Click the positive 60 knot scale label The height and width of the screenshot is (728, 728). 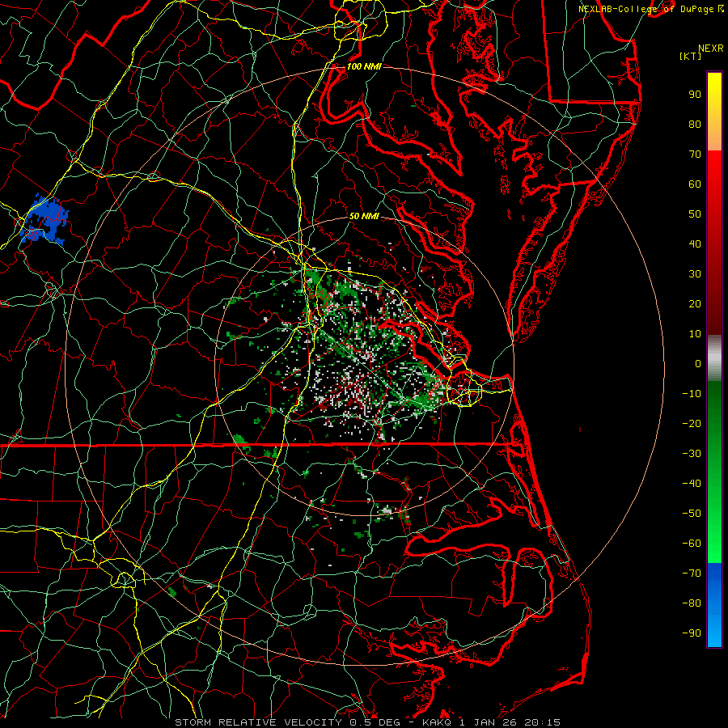coord(695,184)
